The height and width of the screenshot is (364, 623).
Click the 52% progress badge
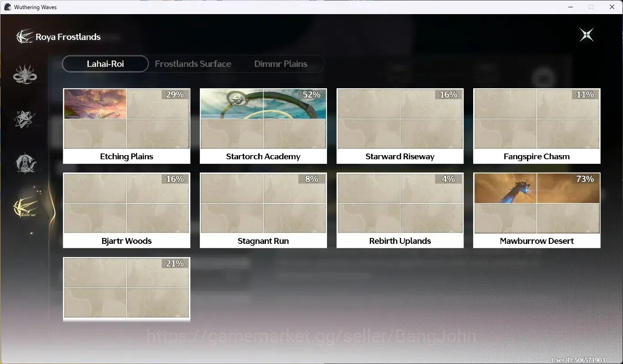coord(311,95)
